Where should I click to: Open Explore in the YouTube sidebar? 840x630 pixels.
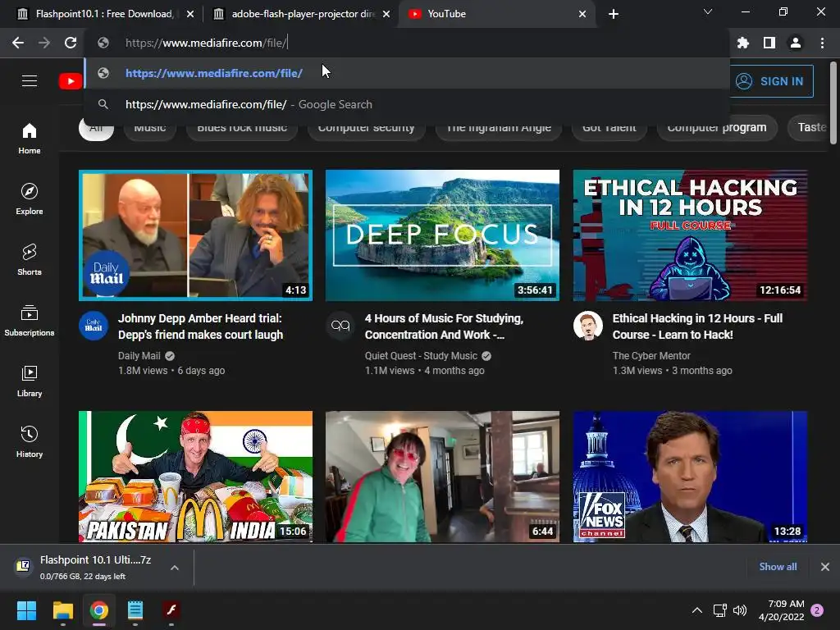(30, 199)
